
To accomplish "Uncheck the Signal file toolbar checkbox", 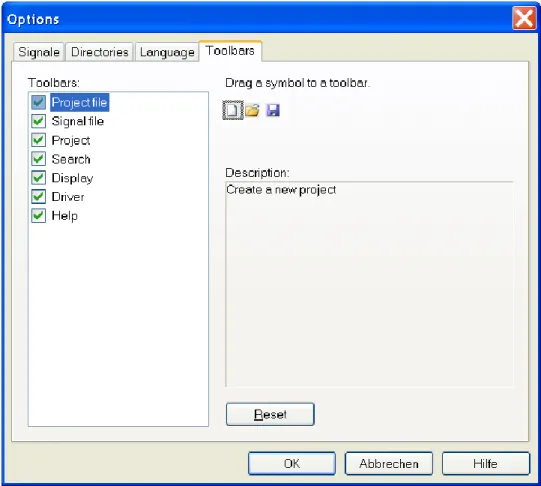I will point(38,121).
